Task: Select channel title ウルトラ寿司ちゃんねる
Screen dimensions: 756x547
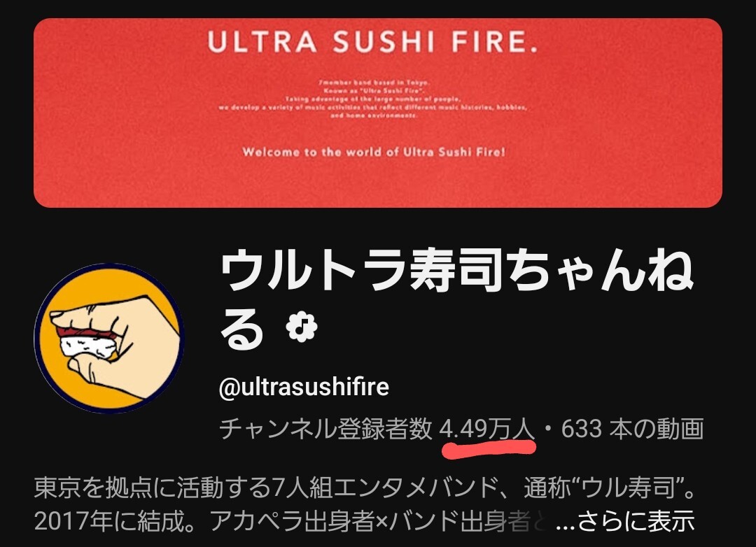Action: pos(456,299)
